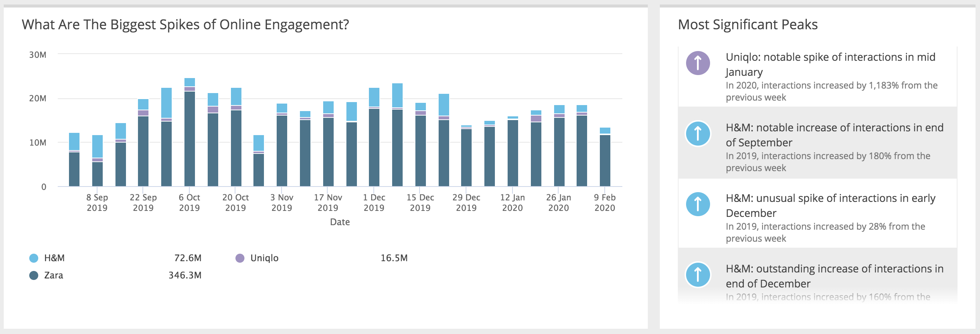Click the 16.5M Uniqlo total value
This screenshot has width=980, height=334.
tap(394, 258)
